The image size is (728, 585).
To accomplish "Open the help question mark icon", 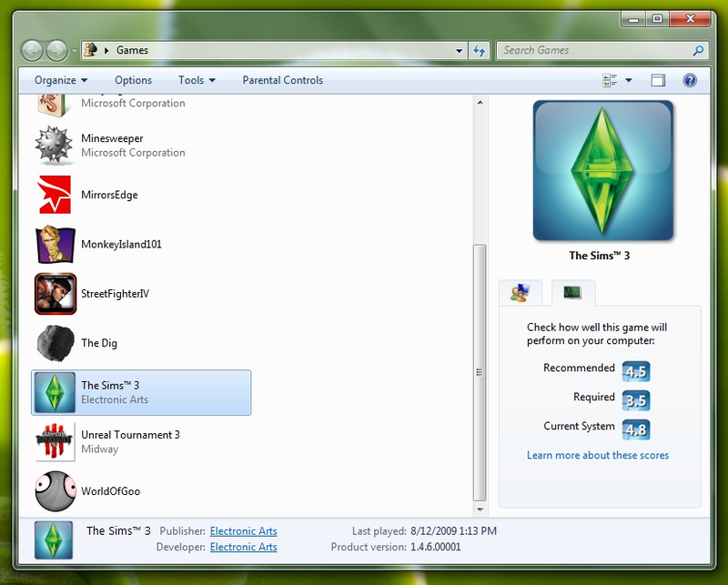I will point(690,80).
